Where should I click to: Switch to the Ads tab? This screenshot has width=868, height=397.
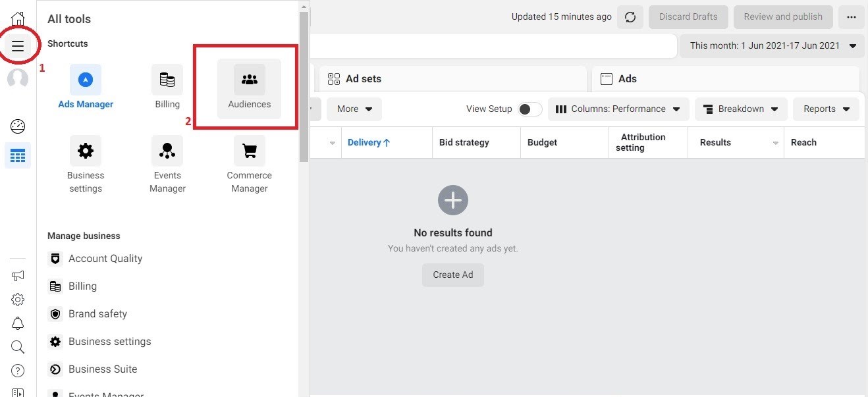(724, 79)
